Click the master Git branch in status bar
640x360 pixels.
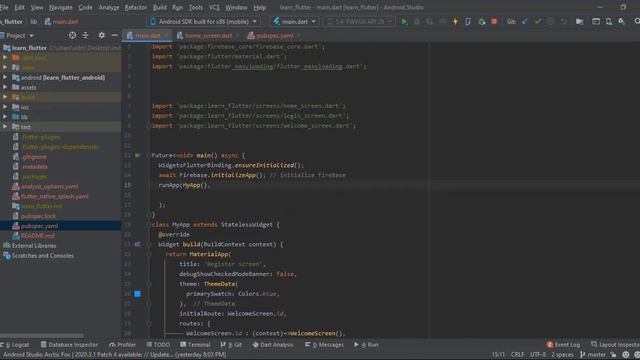pos(593,354)
